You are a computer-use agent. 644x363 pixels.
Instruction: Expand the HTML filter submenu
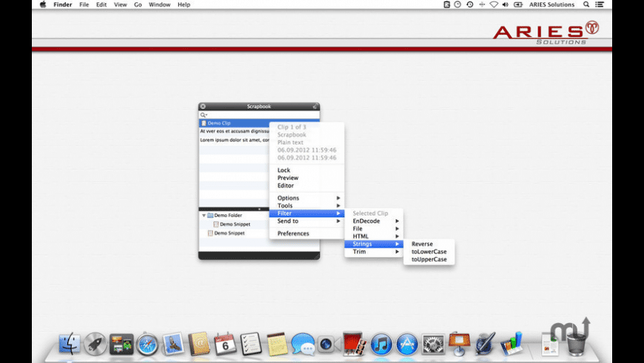point(374,236)
